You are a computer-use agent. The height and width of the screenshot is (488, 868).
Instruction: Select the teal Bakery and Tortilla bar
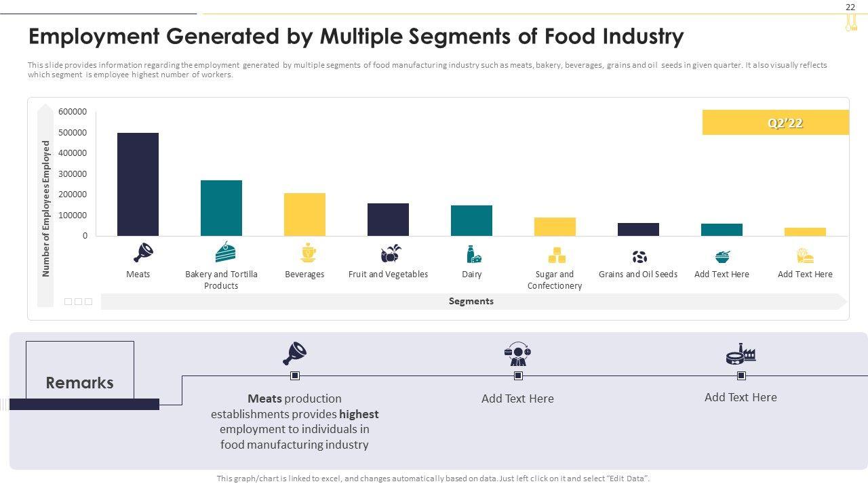point(221,208)
